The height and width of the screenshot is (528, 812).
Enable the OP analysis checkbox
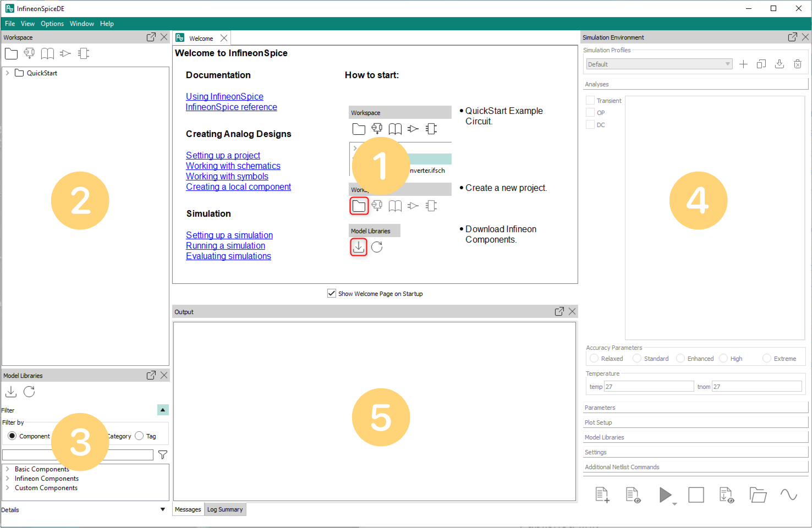(590, 113)
